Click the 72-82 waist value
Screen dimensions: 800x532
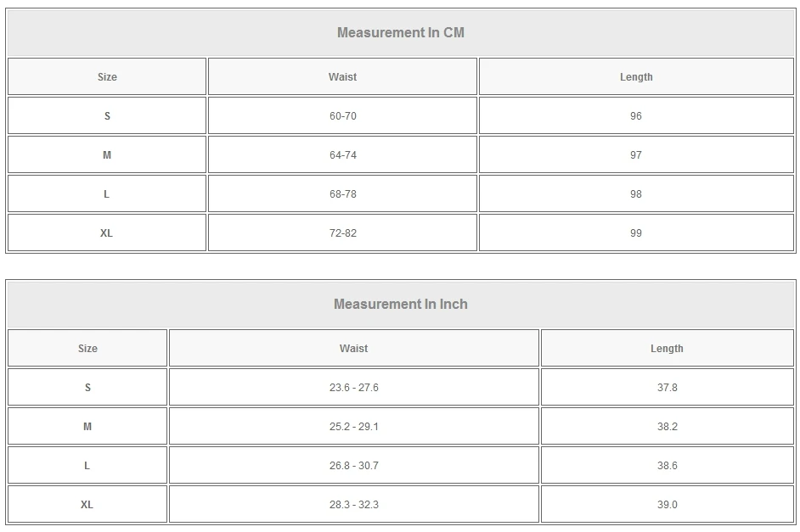pos(342,233)
